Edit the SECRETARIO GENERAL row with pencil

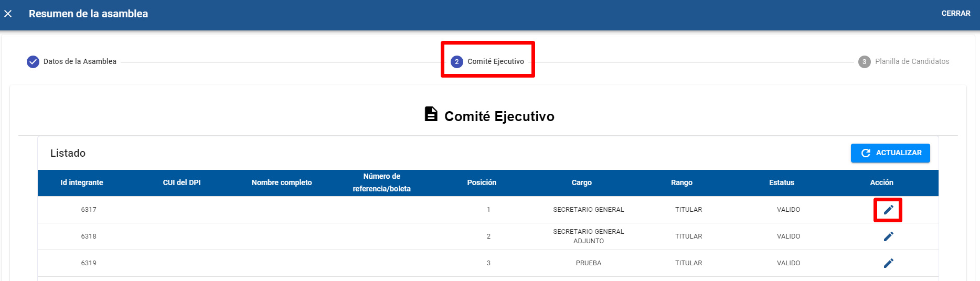pyautogui.click(x=888, y=210)
